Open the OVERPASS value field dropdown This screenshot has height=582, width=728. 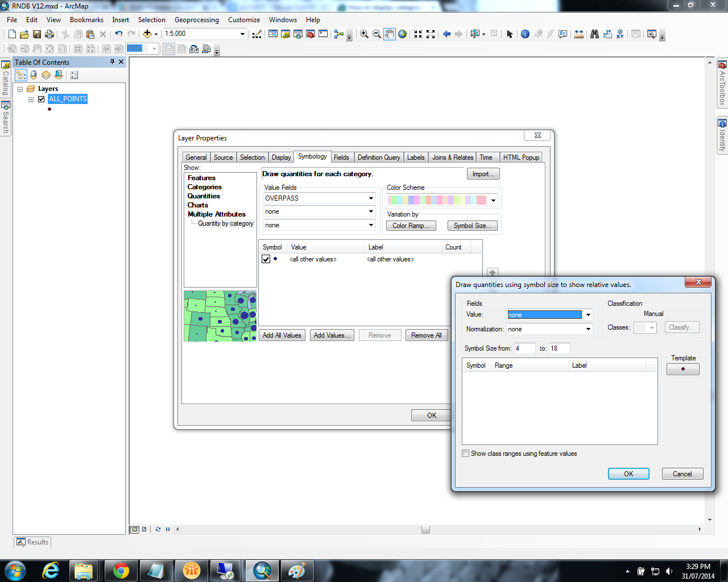click(x=371, y=198)
